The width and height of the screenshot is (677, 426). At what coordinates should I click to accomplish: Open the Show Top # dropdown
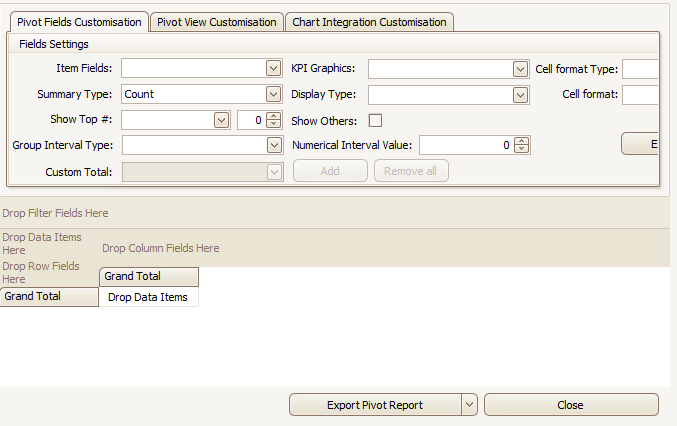click(222, 120)
